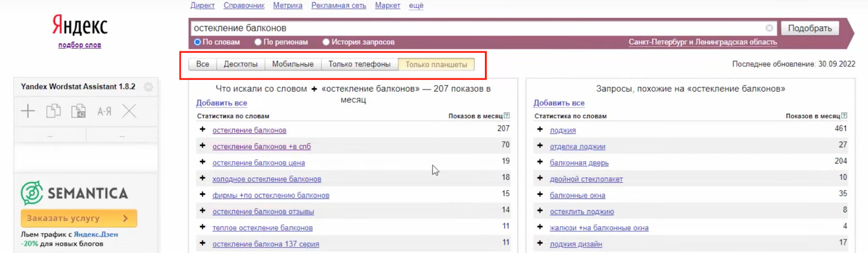Add 'балконная дверь' using its plus icon
868x253 pixels.
point(540,162)
